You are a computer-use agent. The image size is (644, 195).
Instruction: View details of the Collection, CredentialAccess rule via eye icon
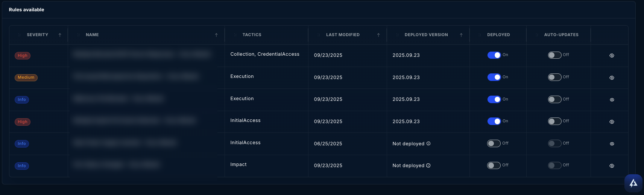click(612, 56)
